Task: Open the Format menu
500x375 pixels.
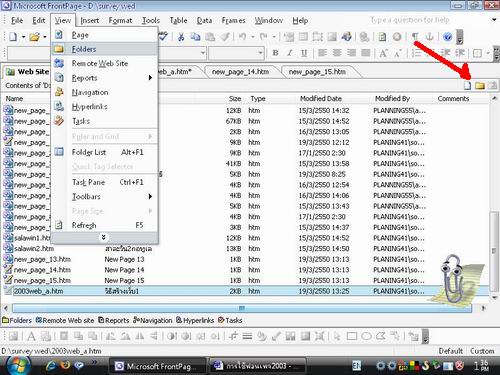Action: coord(120,21)
